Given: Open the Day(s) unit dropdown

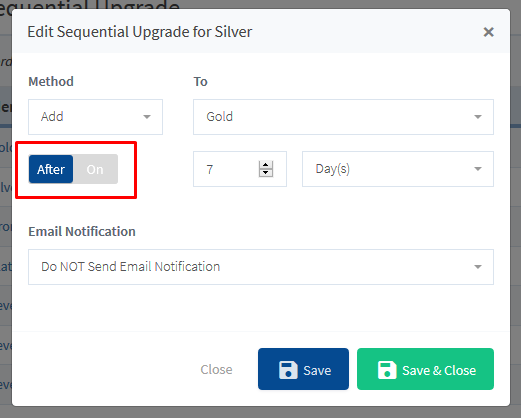Looking at the screenshot, I should [x=398, y=169].
